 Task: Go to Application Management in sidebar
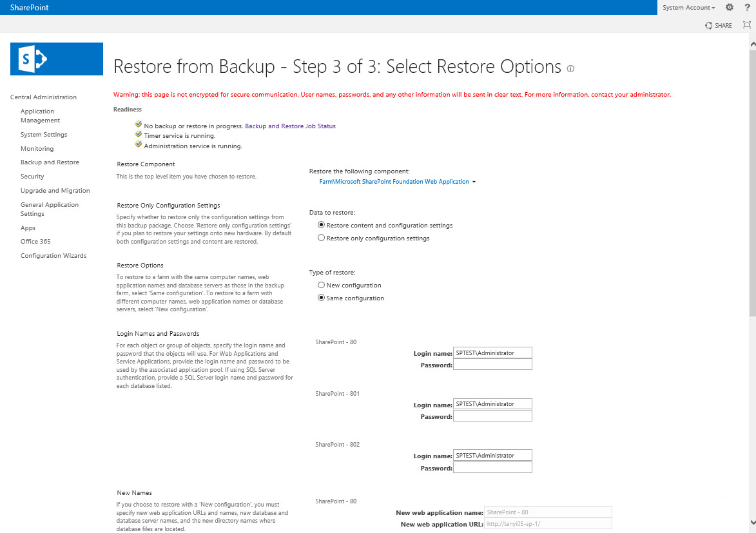tap(41, 116)
